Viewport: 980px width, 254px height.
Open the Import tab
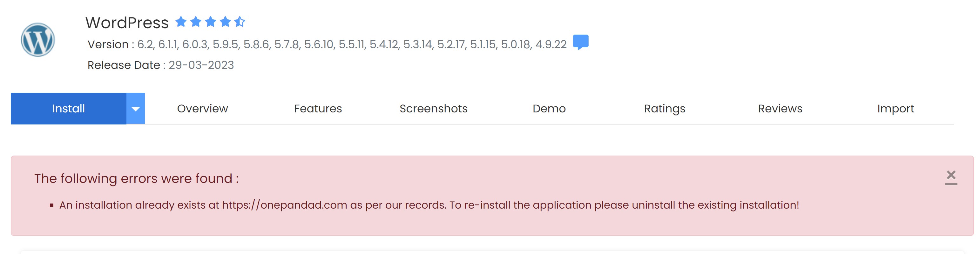(x=896, y=109)
